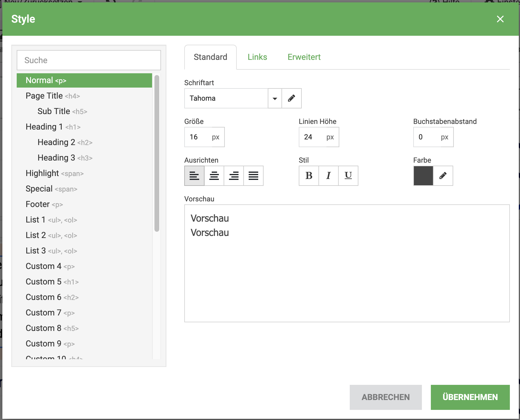The width and height of the screenshot is (520, 420).
Task: Select right text alignment
Action: click(x=234, y=176)
